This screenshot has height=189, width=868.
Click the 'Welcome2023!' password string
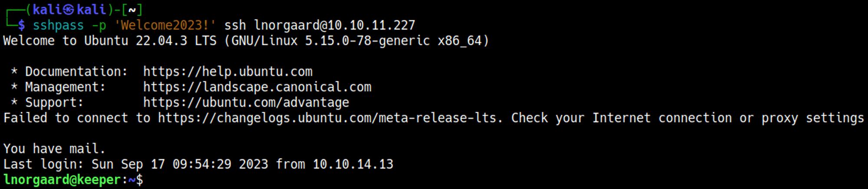point(165,25)
